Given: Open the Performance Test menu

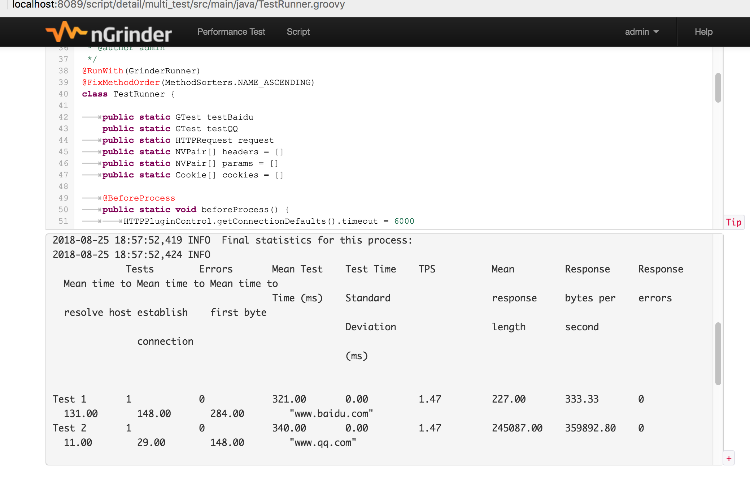Looking at the screenshot, I should pyautogui.click(x=231, y=32).
